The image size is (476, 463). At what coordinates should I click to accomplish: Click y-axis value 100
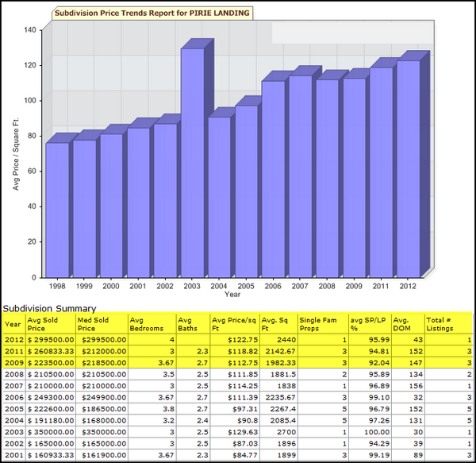(x=30, y=100)
